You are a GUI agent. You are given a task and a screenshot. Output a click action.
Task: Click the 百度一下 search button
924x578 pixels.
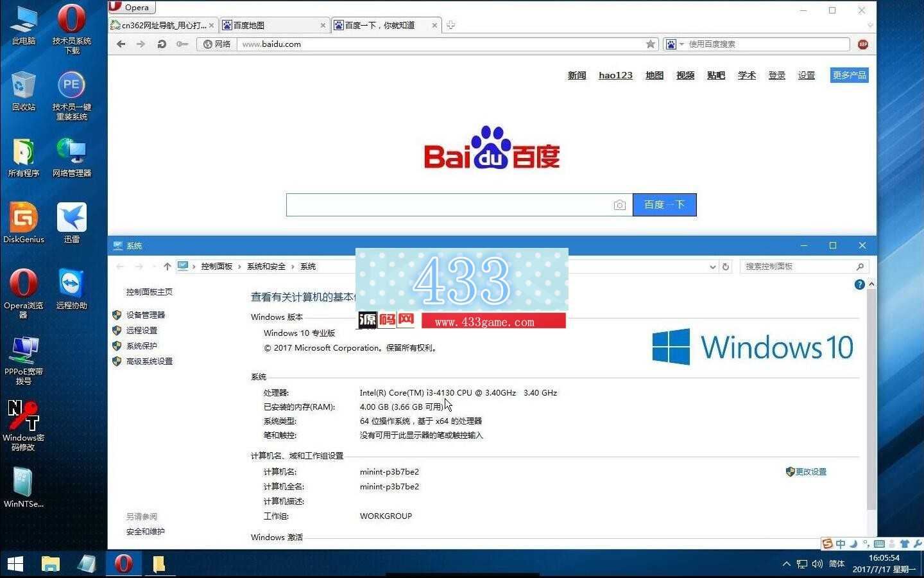tap(664, 205)
